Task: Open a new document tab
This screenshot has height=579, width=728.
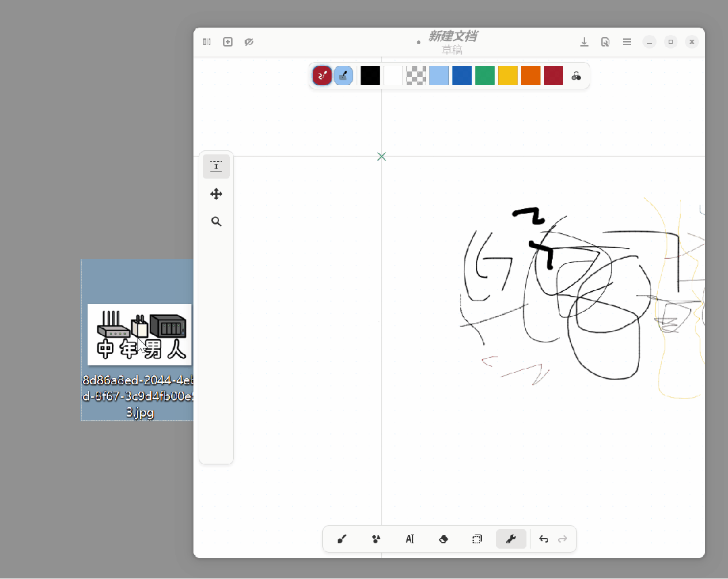Action: [x=227, y=41]
